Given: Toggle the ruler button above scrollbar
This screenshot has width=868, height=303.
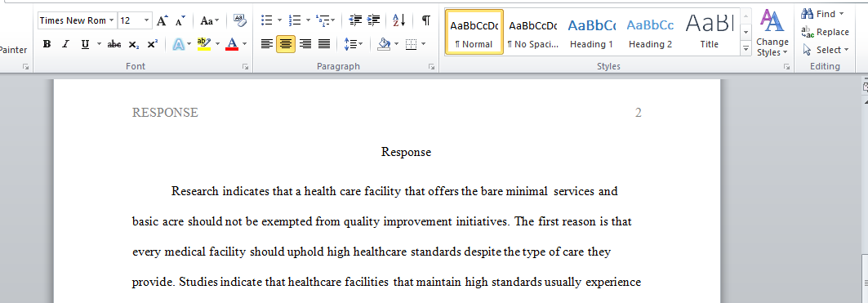Looking at the screenshot, I should [866, 86].
